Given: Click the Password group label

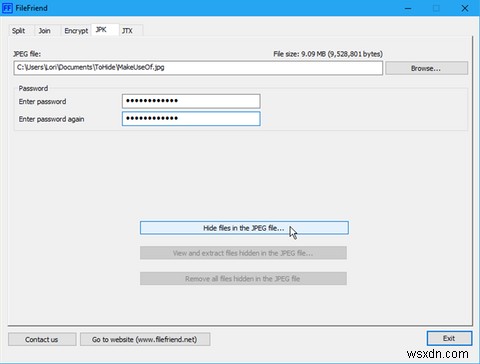Looking at the screenshot, I should 33,88.
